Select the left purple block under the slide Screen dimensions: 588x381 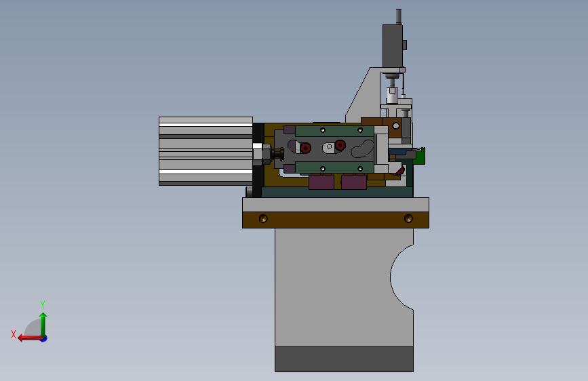[x=321, y=182]
